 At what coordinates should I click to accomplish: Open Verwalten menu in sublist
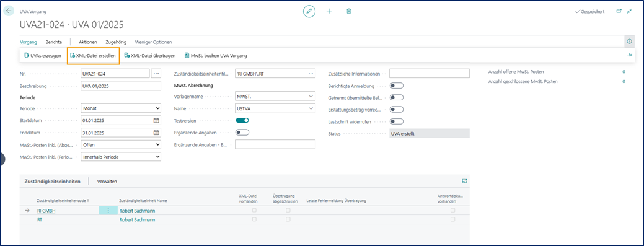point(107,181)
